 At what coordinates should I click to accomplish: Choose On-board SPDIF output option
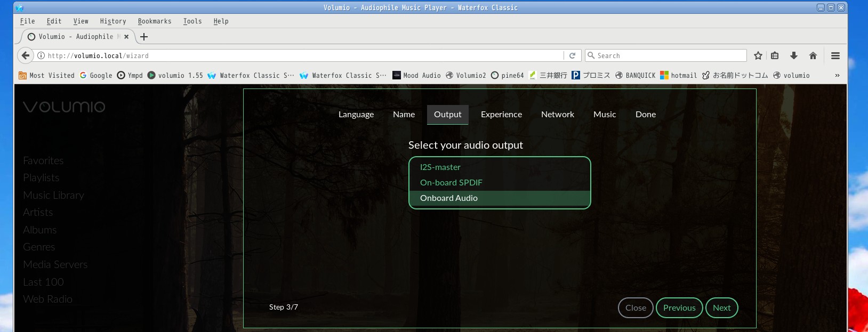point(451,183)
